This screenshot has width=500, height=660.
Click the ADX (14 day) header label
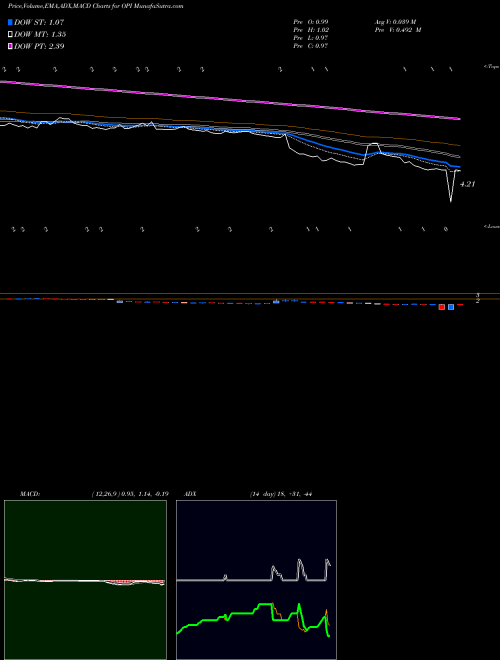click(x=248, y=494)
